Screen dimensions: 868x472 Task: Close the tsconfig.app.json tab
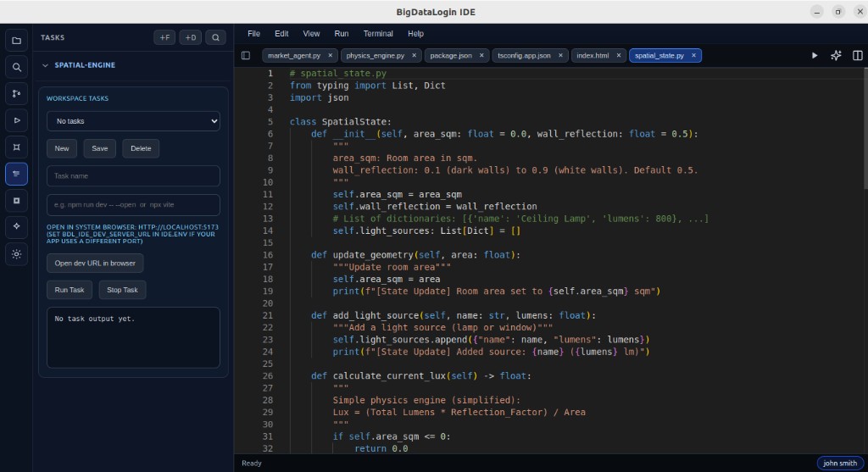tap(560, 55)
